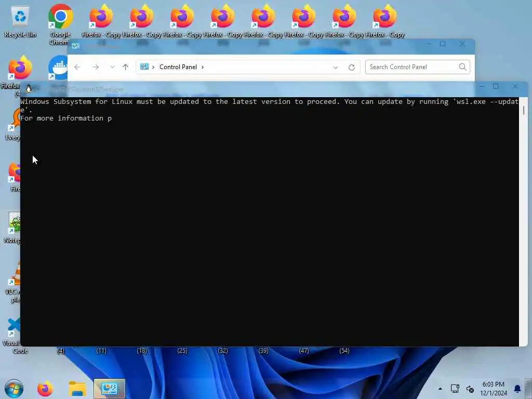Go up one level in Control Panel

pyautogui.click(x=126, y=67)
